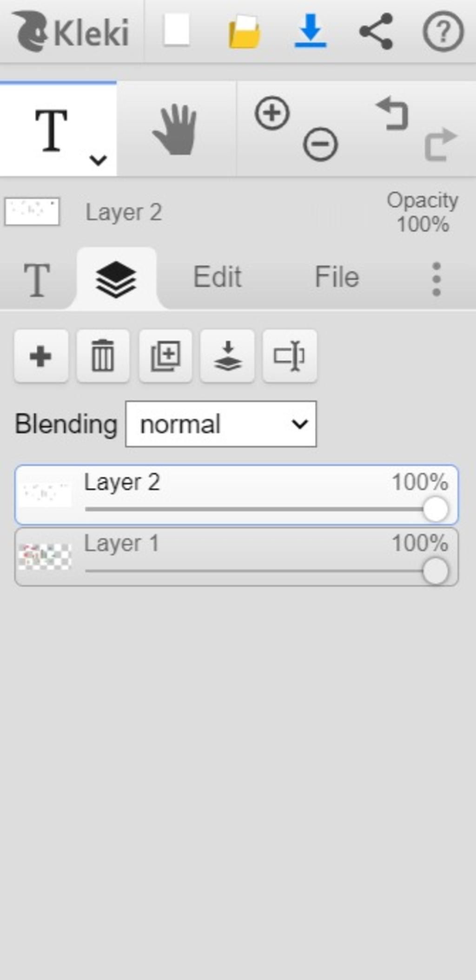Switch to the Edit tab

(x=217, y=277)
